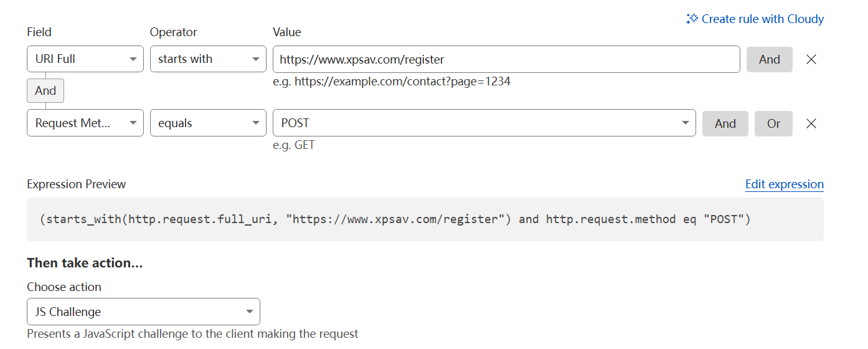
Task: Open the URI Full field dropdown
Action: pos(85,59)
